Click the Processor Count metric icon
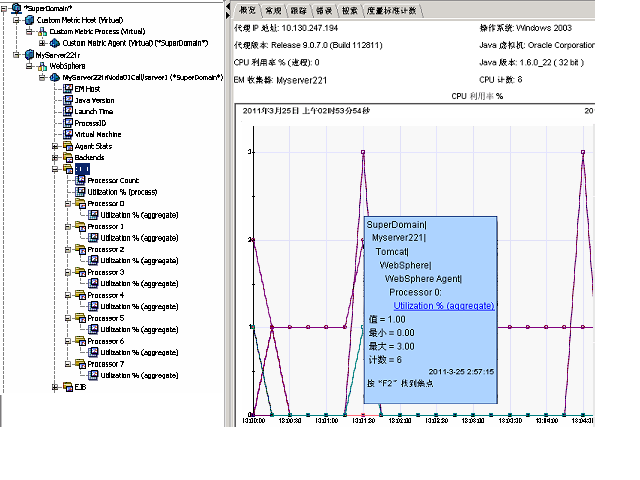640x480 pixels. (81, 180)
